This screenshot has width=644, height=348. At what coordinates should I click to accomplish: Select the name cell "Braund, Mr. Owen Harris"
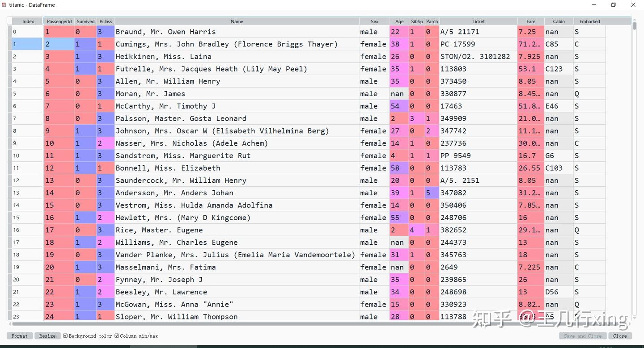coord(237,32)
